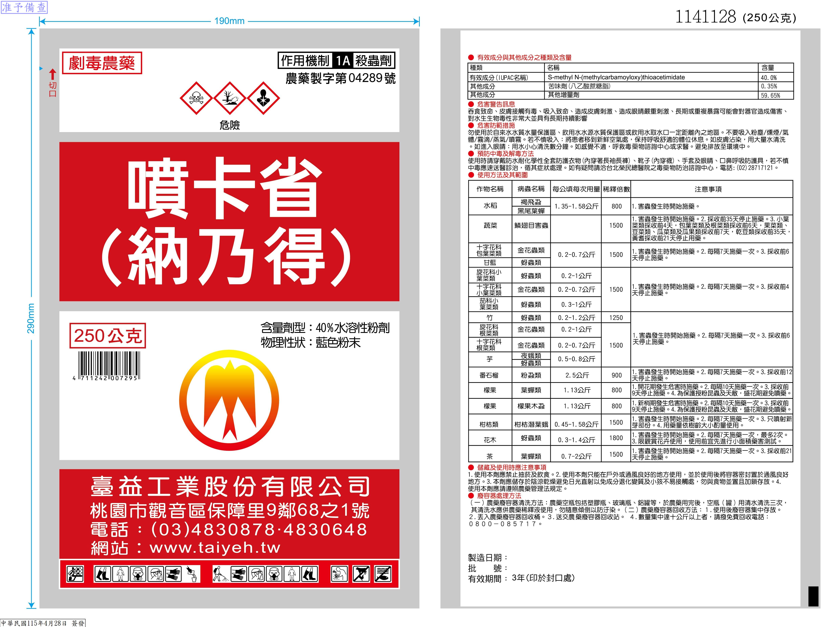The width and height of the screenshot is (840, 627).
Task: Click the 儲藏及使用時應注意事項 heading
Action: [x=512, y=468]
